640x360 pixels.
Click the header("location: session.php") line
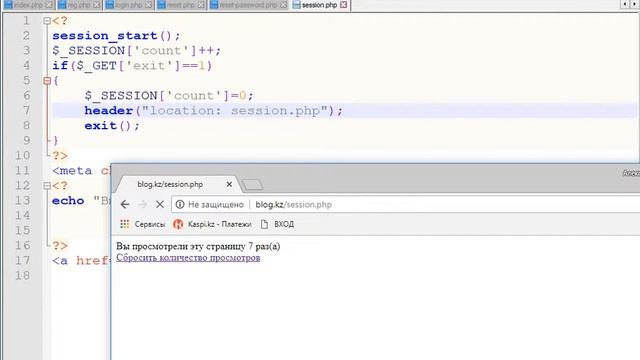coord(213,111)
